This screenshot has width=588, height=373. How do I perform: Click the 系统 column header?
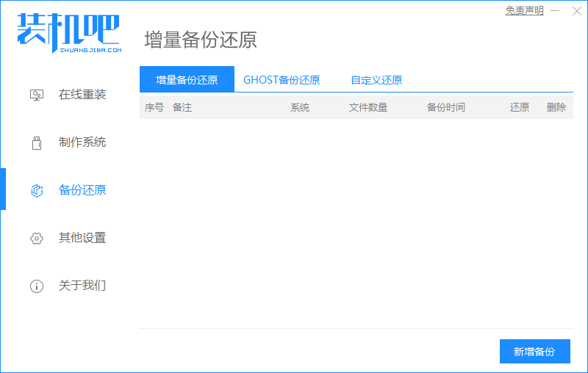300,107
